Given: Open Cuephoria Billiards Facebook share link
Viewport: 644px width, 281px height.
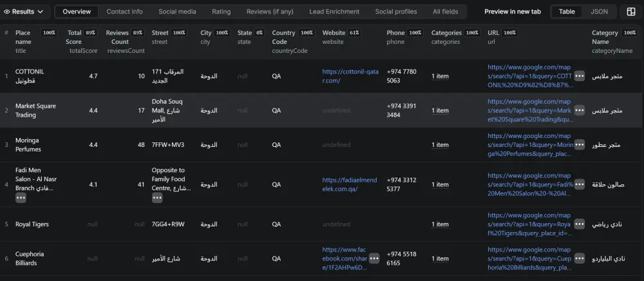Looking at the screenshot, I should click(345, 258).
